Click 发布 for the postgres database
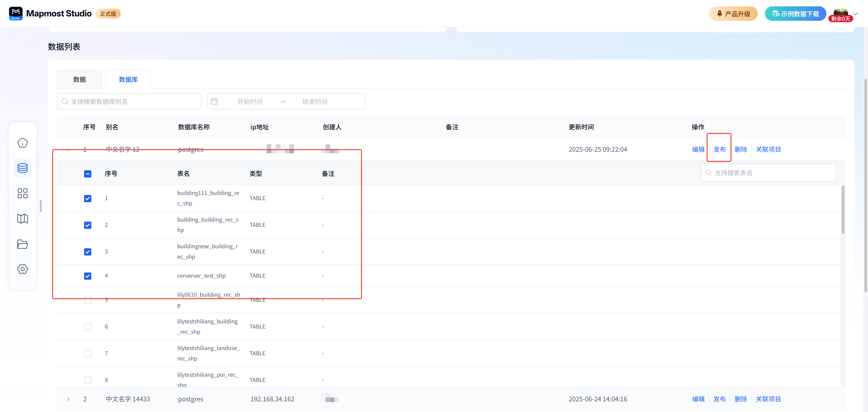868x412 pixels. [x=719, y=149]
